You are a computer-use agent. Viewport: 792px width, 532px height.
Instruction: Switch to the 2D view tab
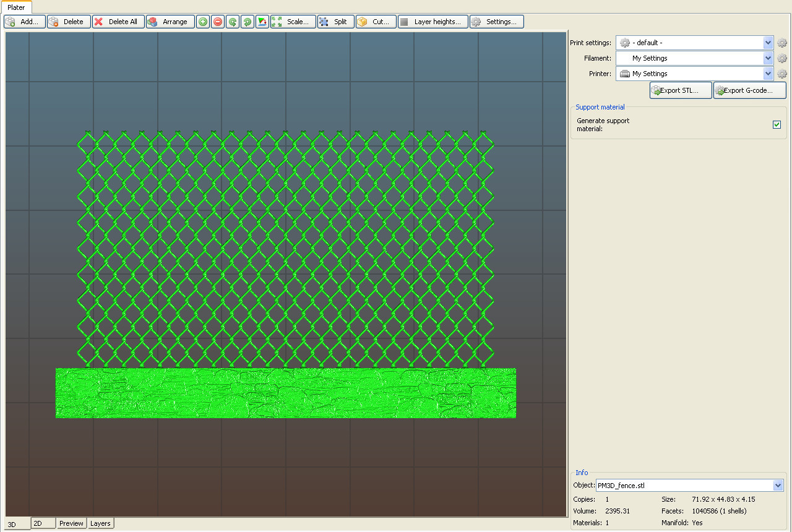43,523
